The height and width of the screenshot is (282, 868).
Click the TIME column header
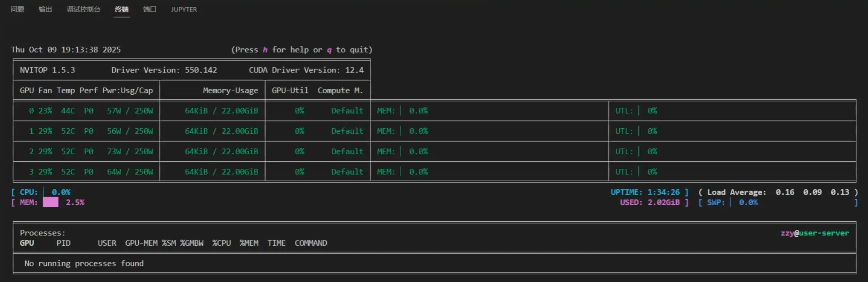276,243
